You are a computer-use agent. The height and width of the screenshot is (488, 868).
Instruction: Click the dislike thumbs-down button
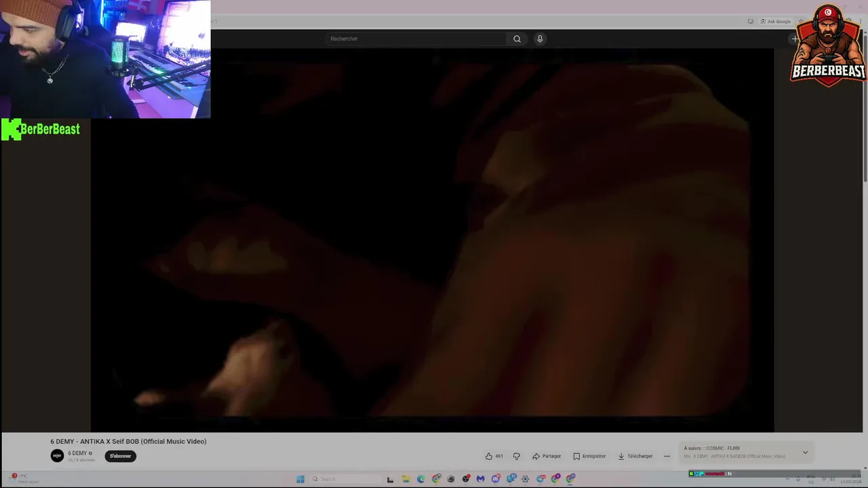[516, 456]
